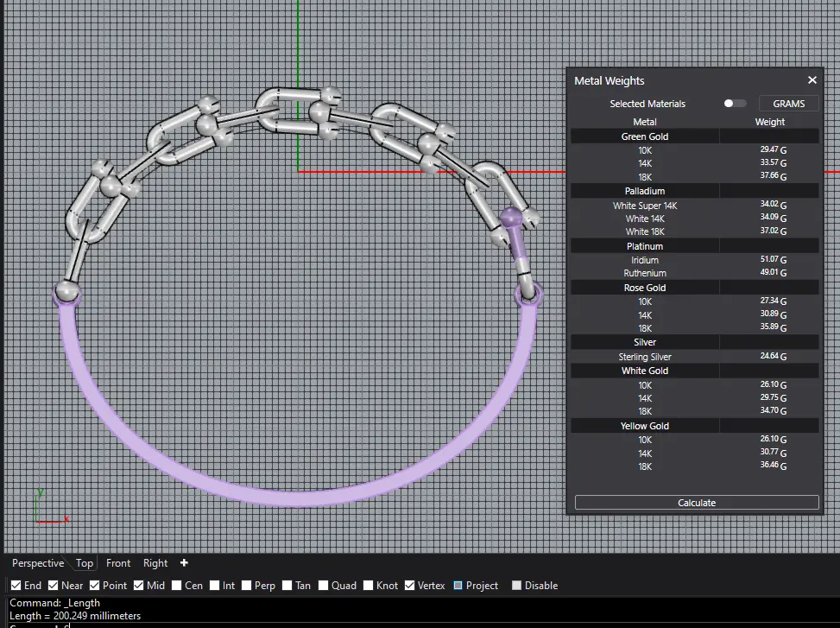840x628 pixels.
Task: Toggle the Selected Materials switch
Action: click(735, 104)
